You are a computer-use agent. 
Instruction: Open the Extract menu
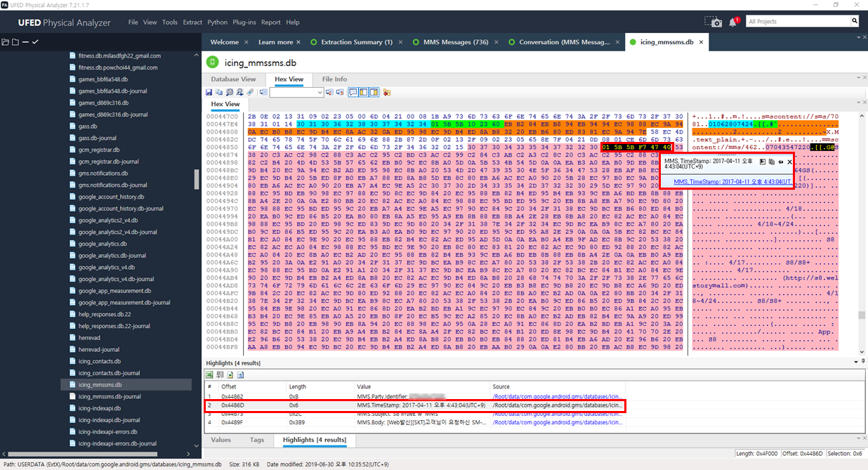(x=192, y=22)
